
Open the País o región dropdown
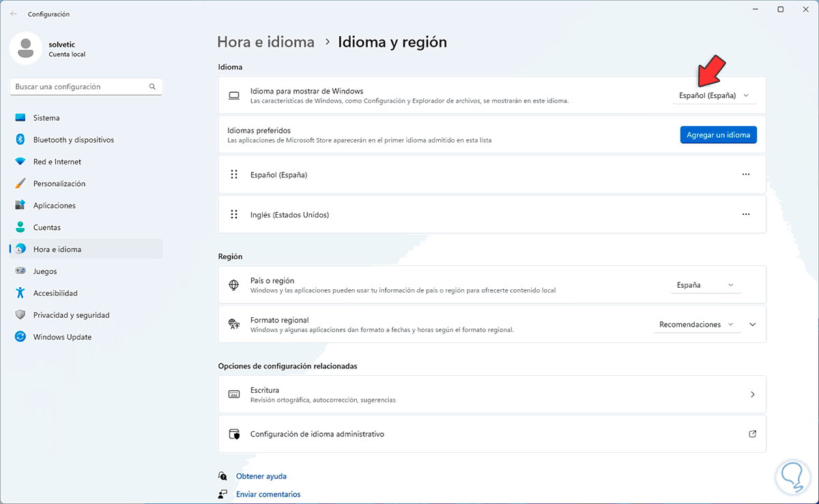pyautogui.click(x=705, y=285)
